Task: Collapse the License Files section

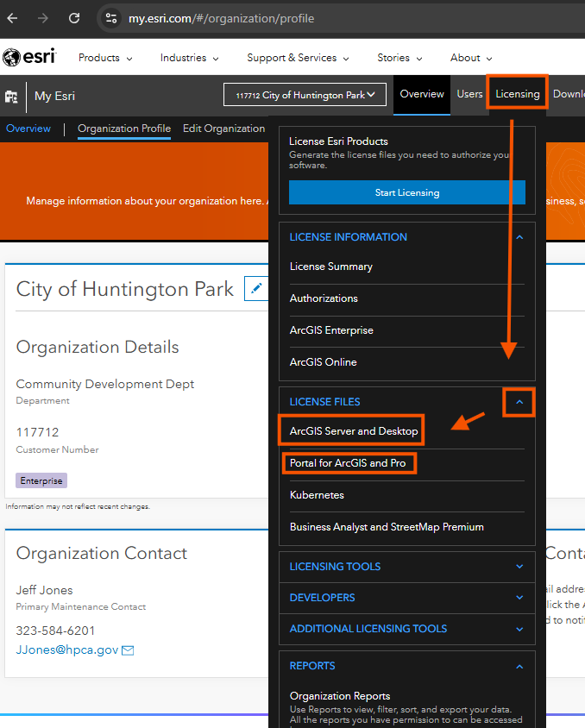Action: (519, 402)
